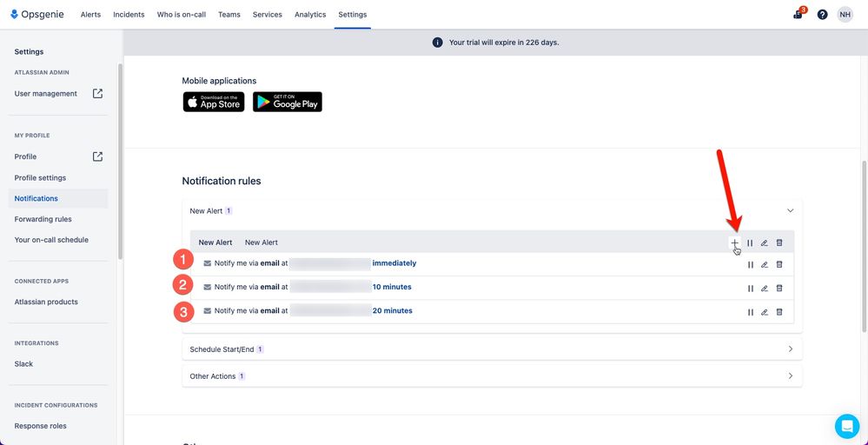This screenshot has height=445, width=868.
Task: Select the Settings tab
Action: (x=353, y=15)
